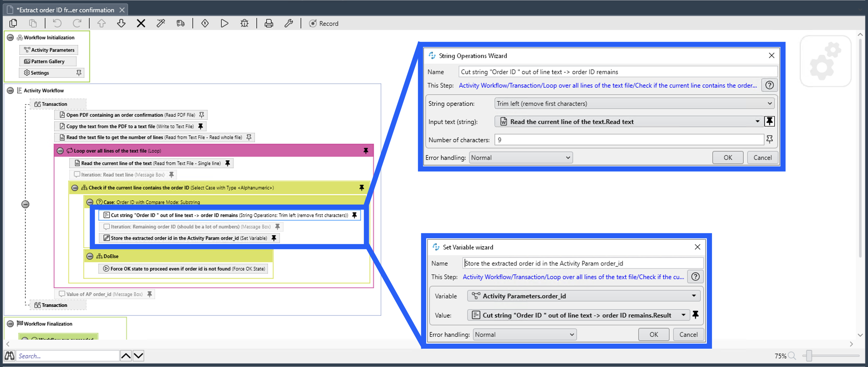This screenshot has height=367, width=868.
Task: Toggle pin next to Number of characters field
Action: point(769,139)
